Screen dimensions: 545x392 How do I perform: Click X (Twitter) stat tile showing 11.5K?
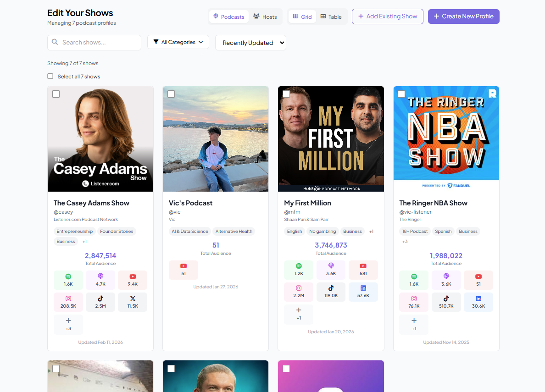tap(133, 302)
